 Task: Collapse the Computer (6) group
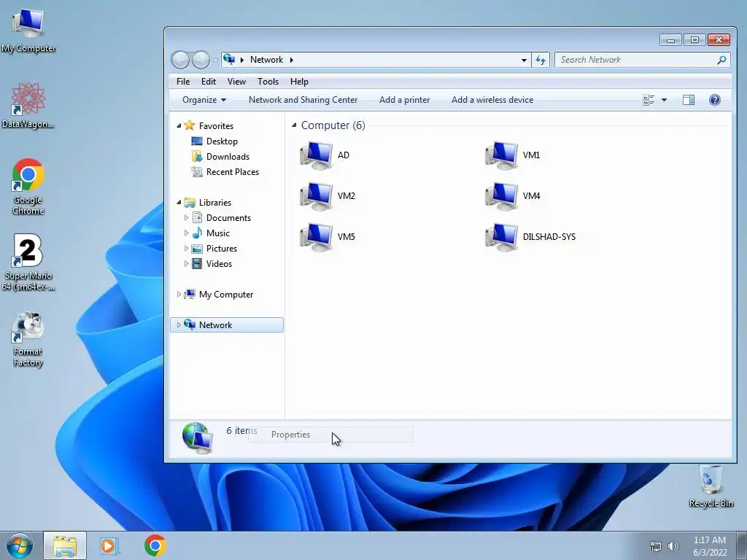[x=294, y=125]
